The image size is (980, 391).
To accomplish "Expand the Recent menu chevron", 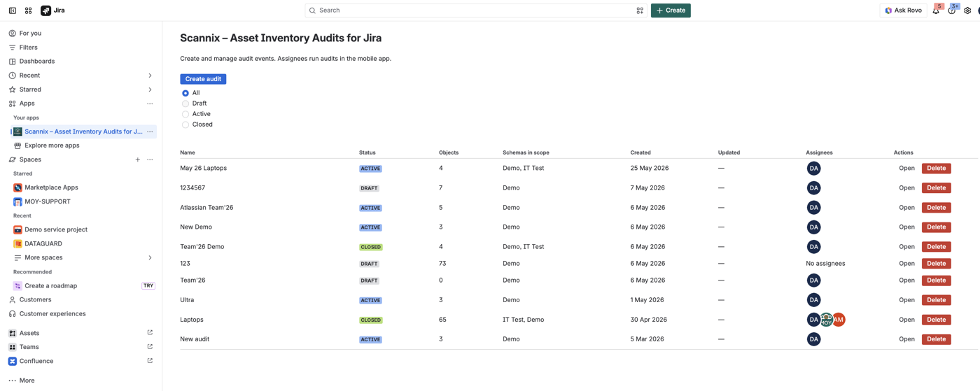I will (x=150, y=76).
